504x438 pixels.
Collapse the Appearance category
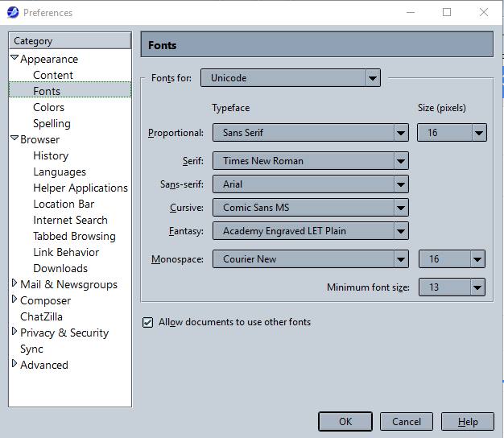coord(14,59)
